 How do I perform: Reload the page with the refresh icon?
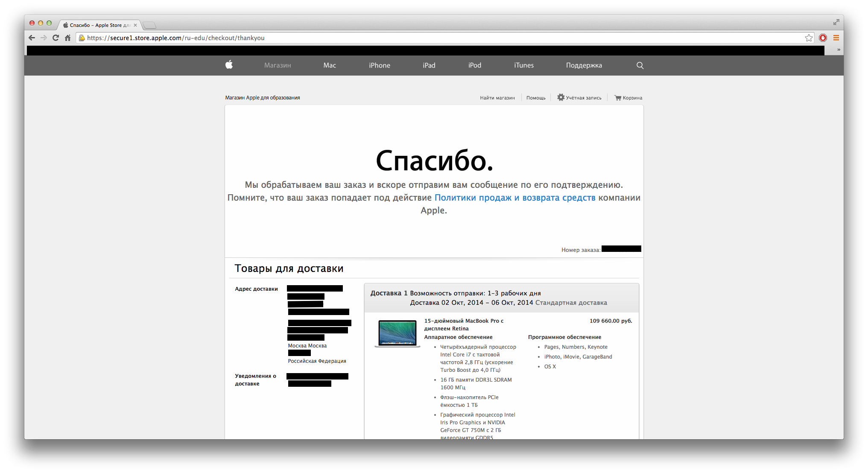[56, 38]
